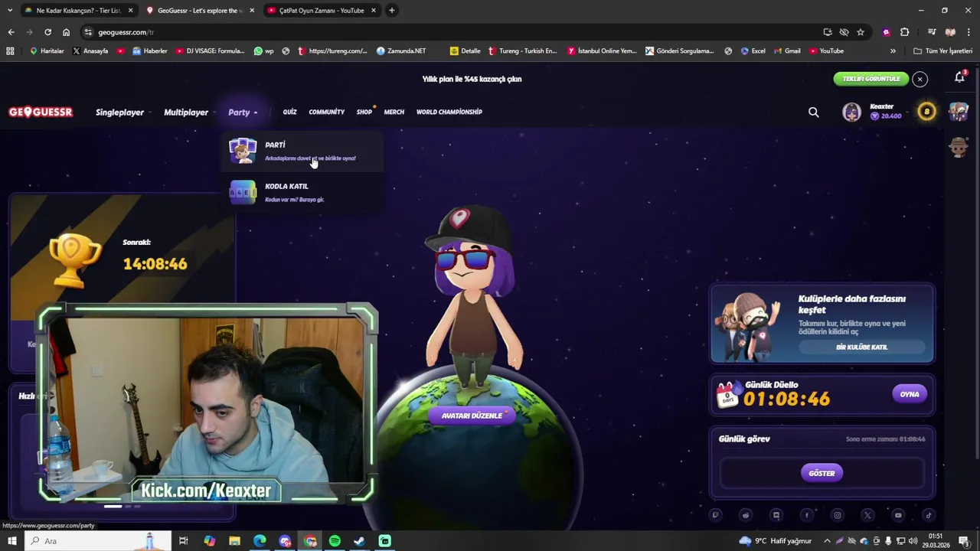Open GeoGuessr's Twitch link
The height and width of the screenshot is (551, 980).
[715, 515]
